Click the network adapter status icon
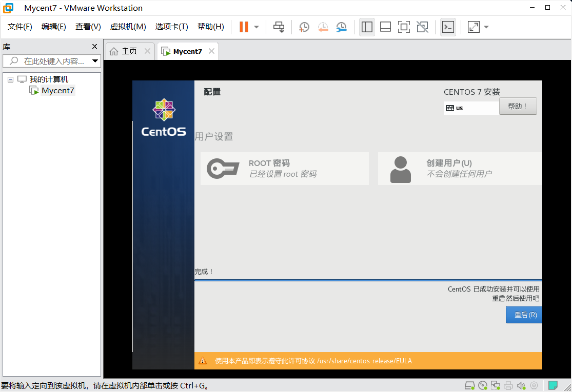This screenshot has height=392, width=572. (x=495, y=385)
